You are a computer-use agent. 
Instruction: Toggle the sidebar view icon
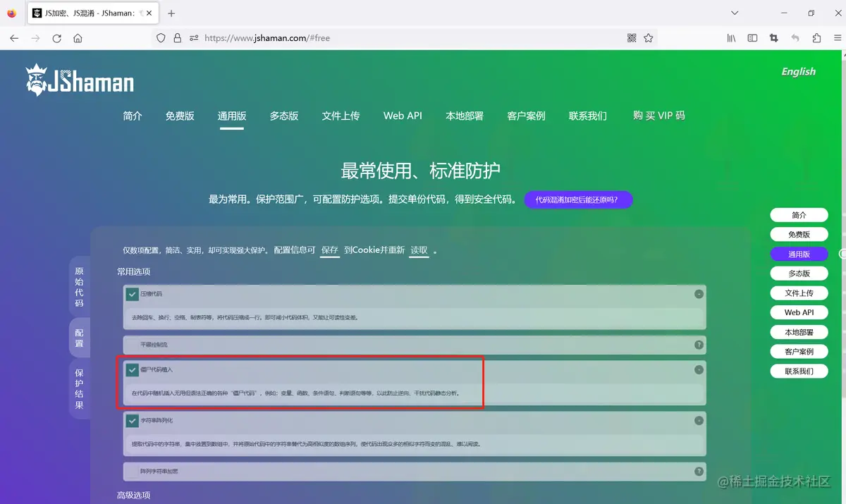click(752, 38)
